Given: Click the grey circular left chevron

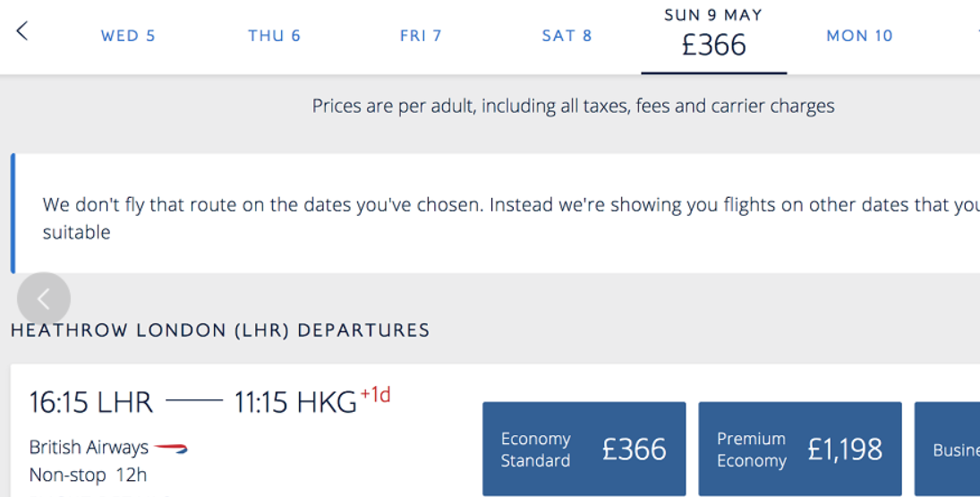Looking at the screenshot, I should (x=44, y=299).
